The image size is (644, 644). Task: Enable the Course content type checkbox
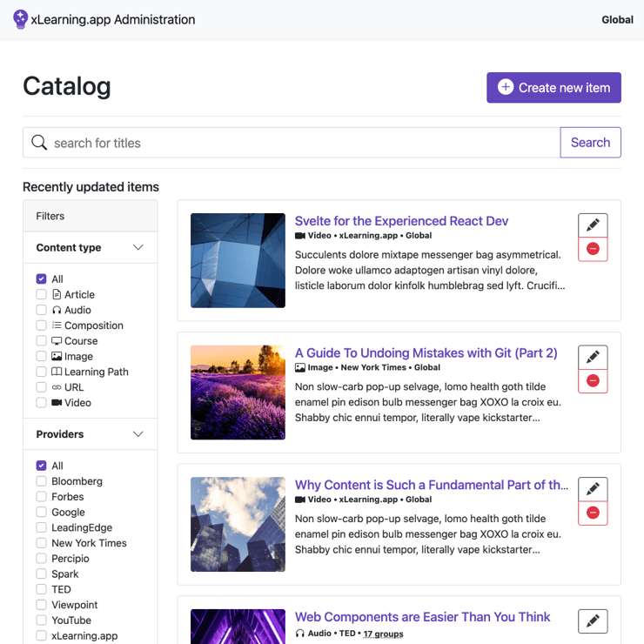click(x=42, y=341)
